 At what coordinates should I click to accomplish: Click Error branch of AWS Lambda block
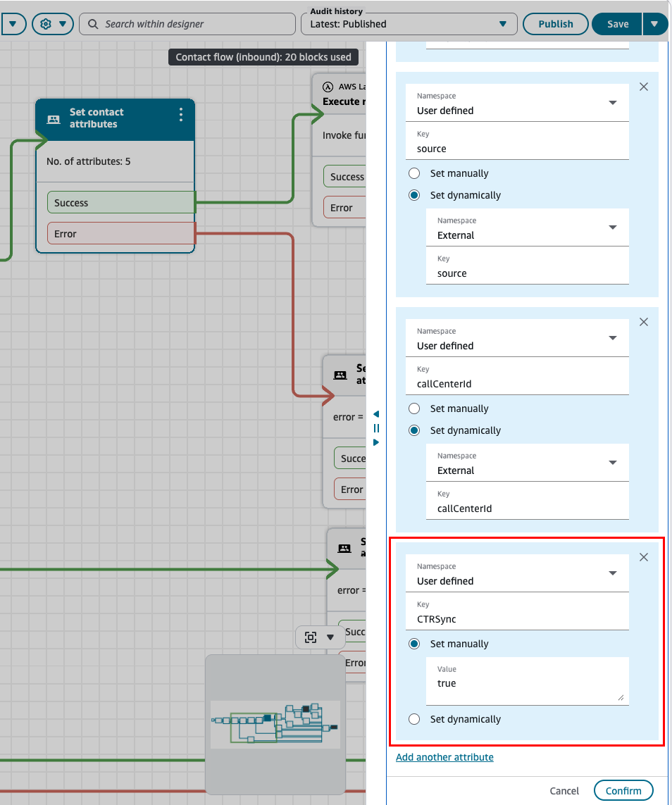pos(344,208)
